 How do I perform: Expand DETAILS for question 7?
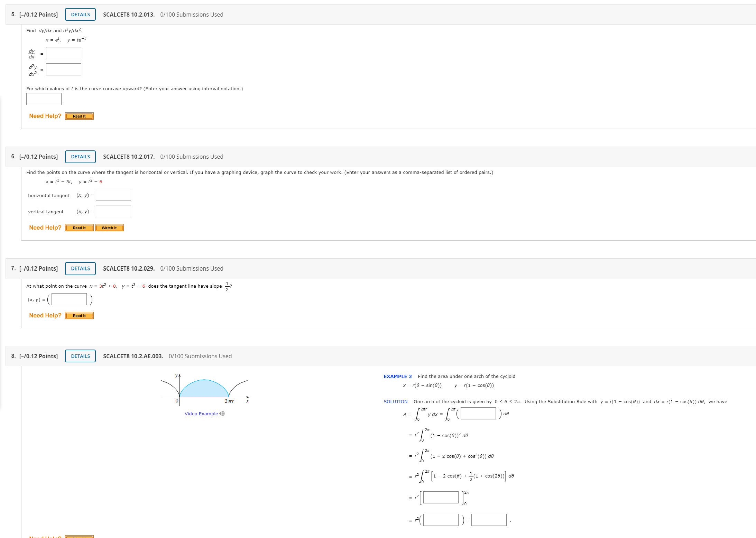pyautogui.click(x=80, y=269)
